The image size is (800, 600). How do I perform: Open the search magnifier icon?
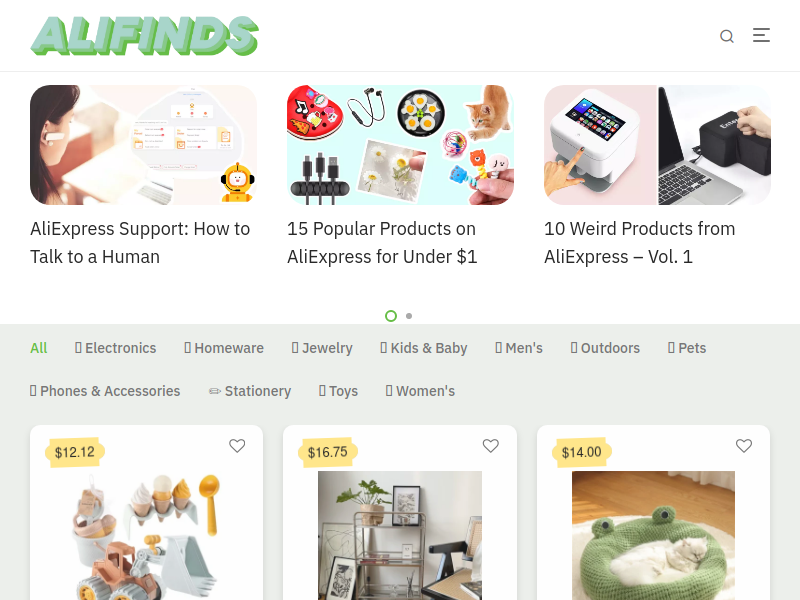[x=727, y=36]
